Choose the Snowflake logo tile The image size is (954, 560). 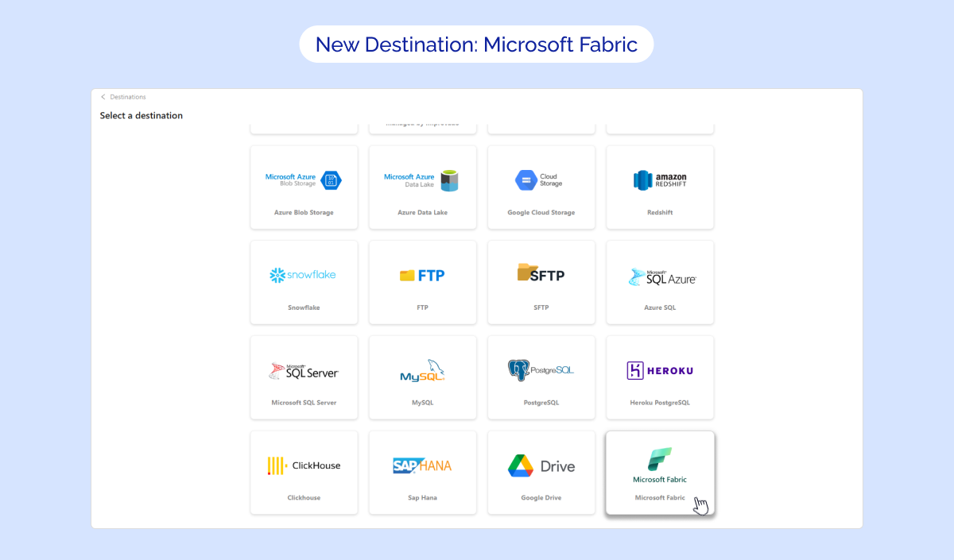pyautogui.click(x=303, y=275)
